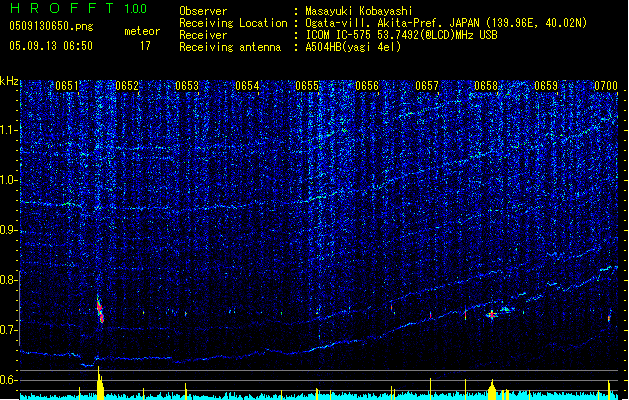This screenshot has height=400, width=629.
Task: Click the strong red meteor echo near 0651
Action: tap(100, 309)
